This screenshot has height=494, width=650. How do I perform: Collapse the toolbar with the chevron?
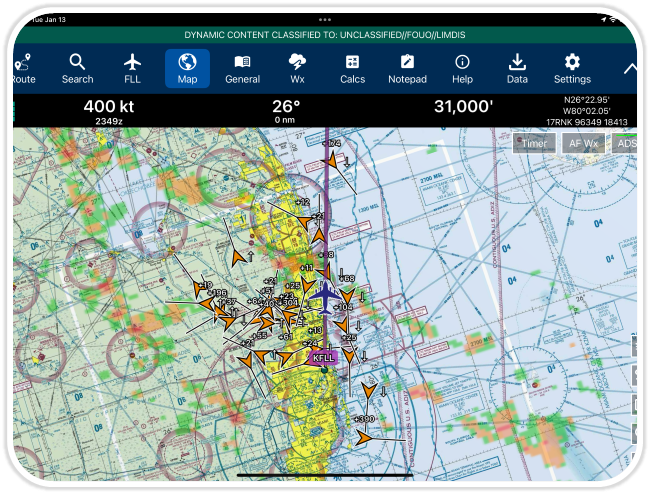tap(629, 68)
